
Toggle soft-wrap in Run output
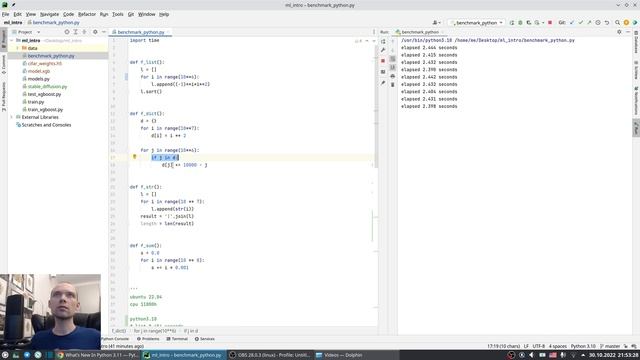(x=393, y=59)
